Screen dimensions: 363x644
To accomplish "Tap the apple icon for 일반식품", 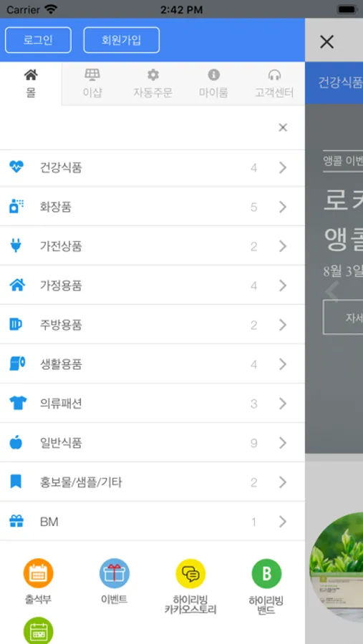I will point(16,443).
